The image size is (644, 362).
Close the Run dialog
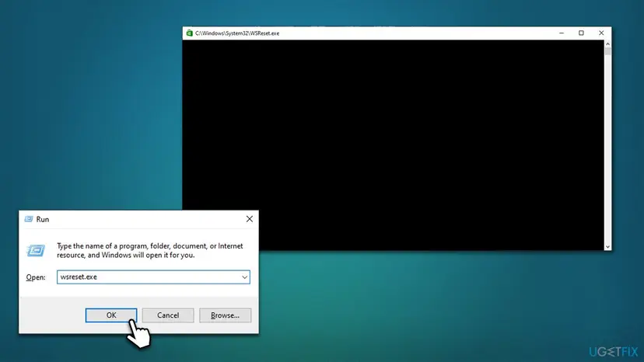(x=250, y=219)
